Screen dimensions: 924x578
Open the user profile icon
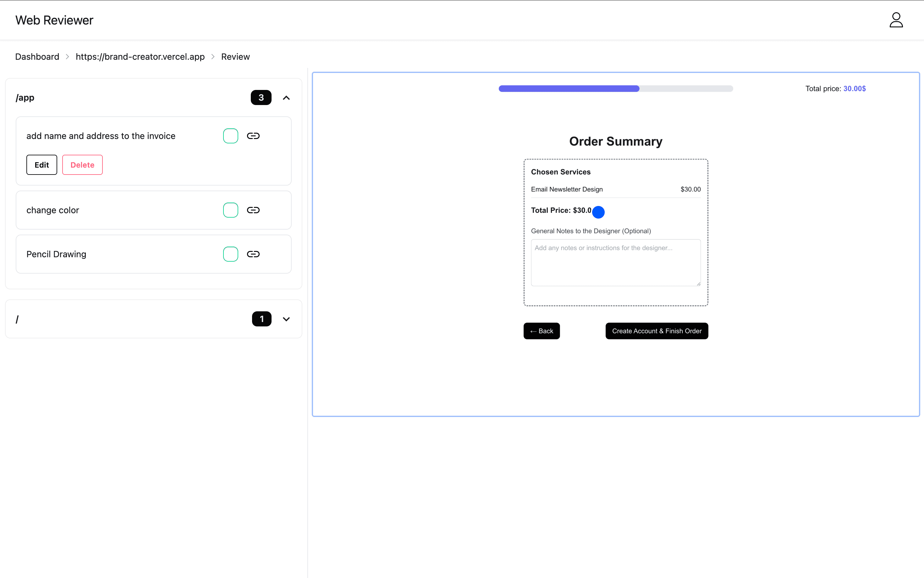[896, 19]
